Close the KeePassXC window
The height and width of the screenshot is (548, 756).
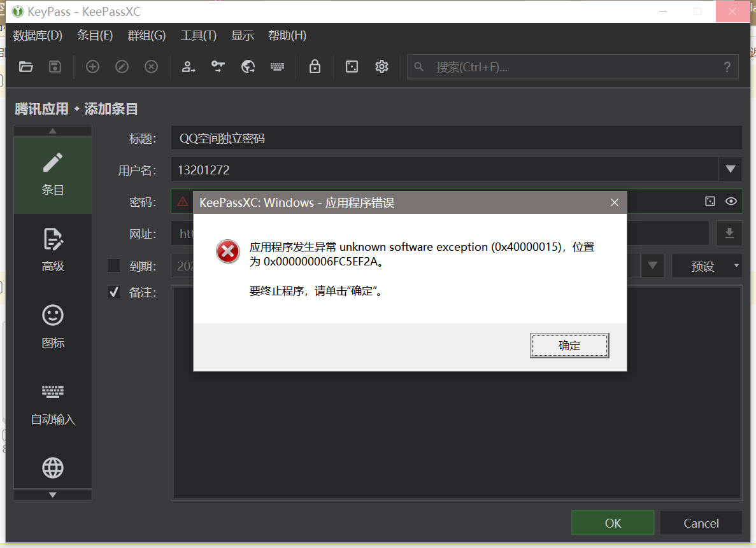tap(732, 11)
